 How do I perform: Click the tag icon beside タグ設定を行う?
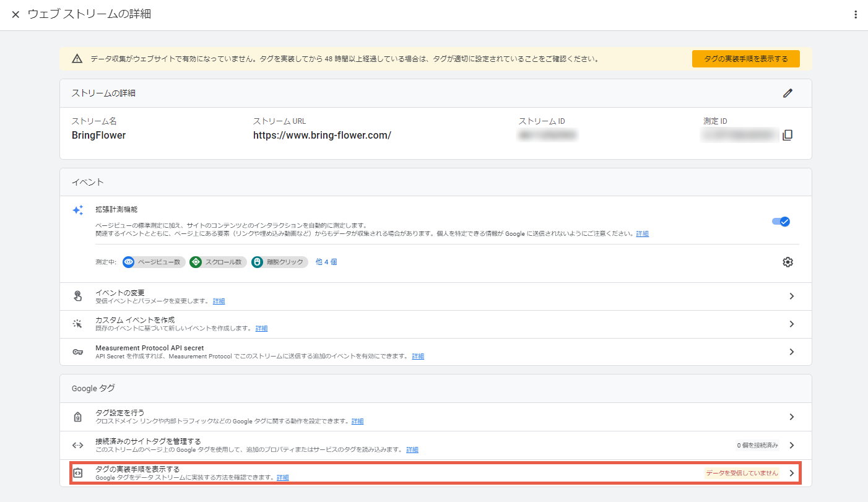[77, 417]
